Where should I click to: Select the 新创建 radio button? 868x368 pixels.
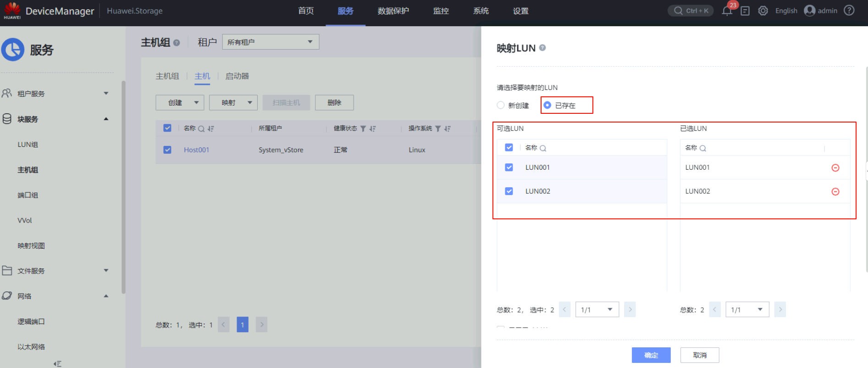[x=501, y=105]
